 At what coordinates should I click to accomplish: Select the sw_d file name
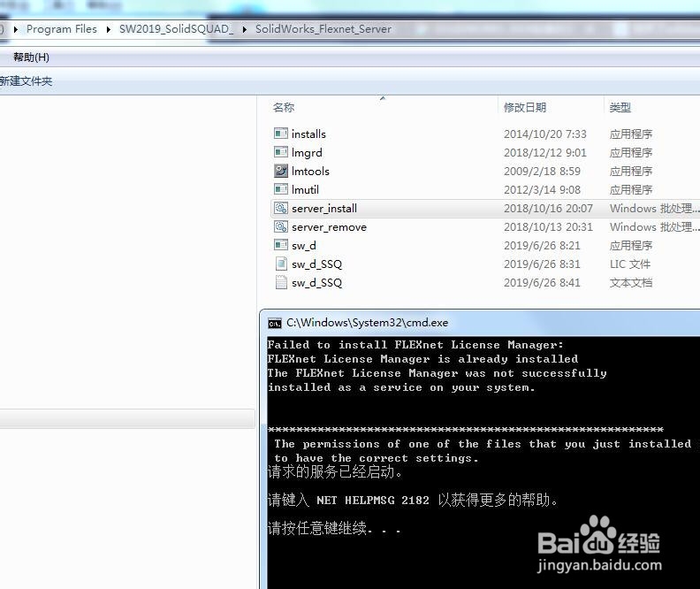303,246
